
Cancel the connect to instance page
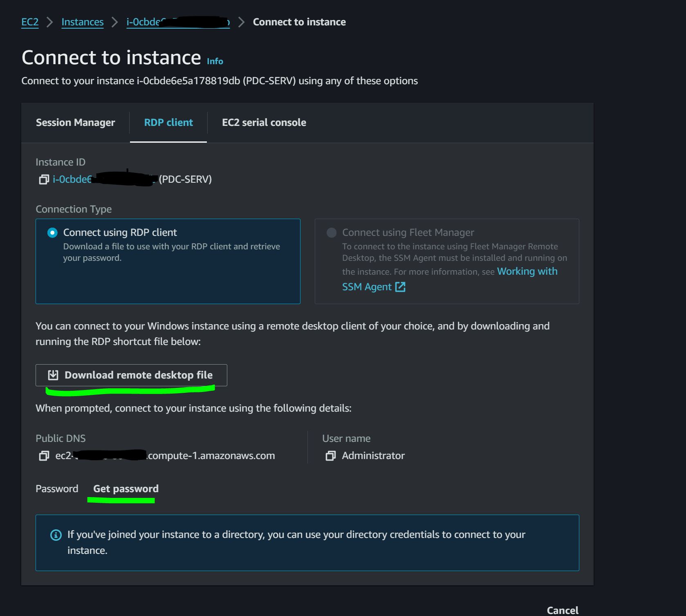pos(563,610)
